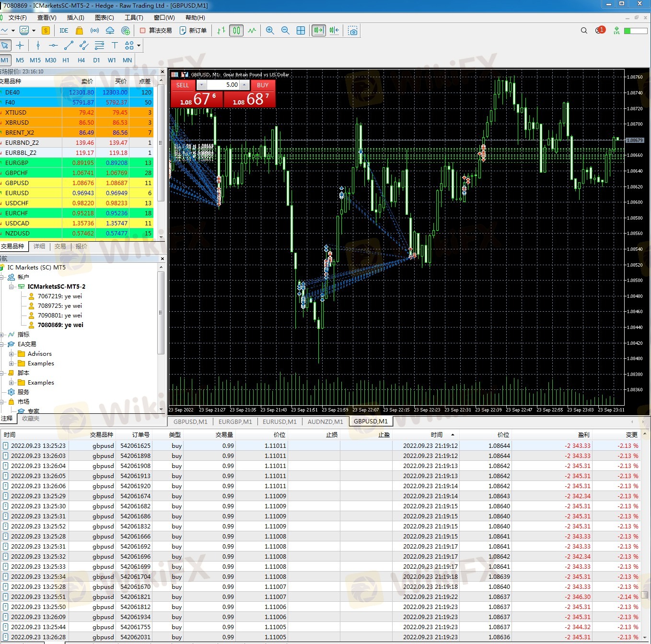Select the M5 timeframe
The height and width of the screenshot is (644, 651).
tap(20, 60)
